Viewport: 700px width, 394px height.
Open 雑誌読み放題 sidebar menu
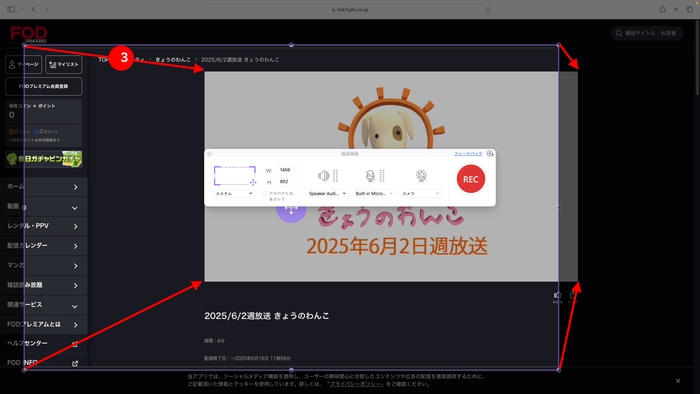(43, 285)
